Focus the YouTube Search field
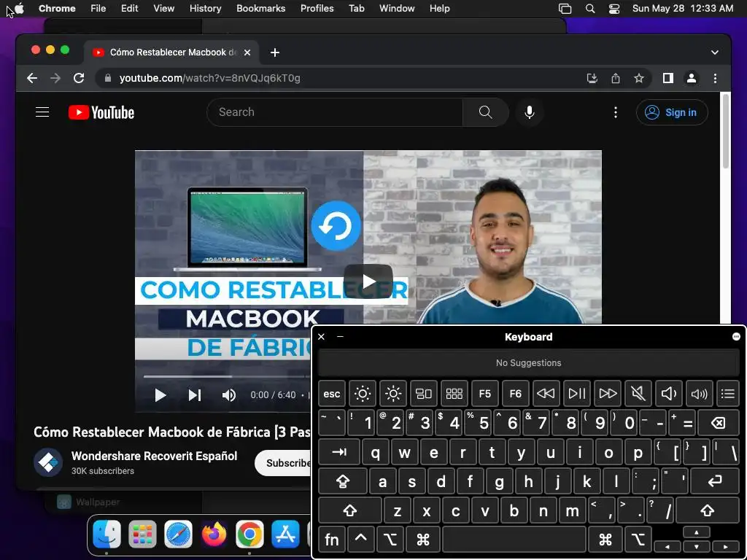747x560 pixels. click(x=335, y=112)
